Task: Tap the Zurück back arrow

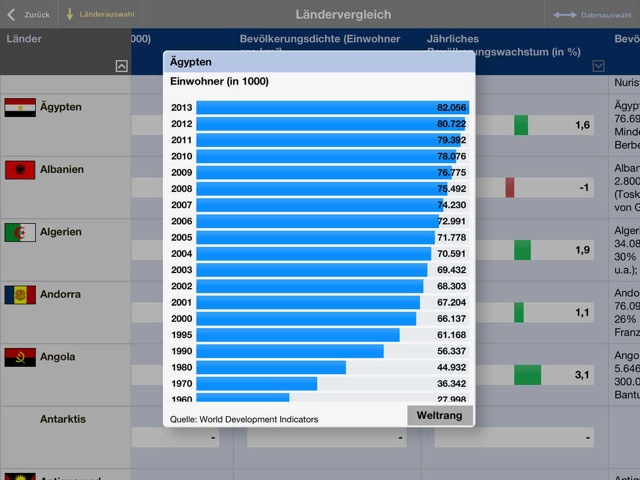Action: [28, 14]
